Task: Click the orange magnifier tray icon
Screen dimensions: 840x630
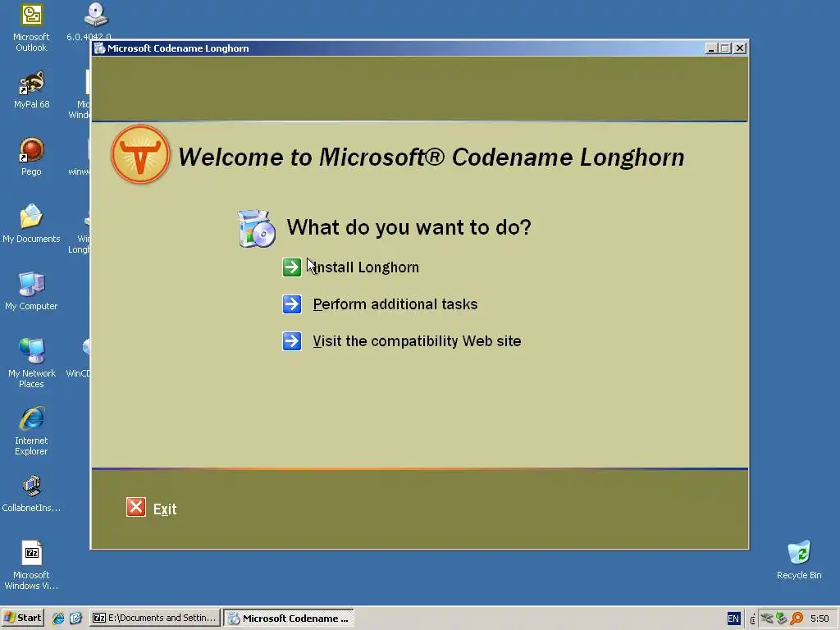Action: point(797,619)
